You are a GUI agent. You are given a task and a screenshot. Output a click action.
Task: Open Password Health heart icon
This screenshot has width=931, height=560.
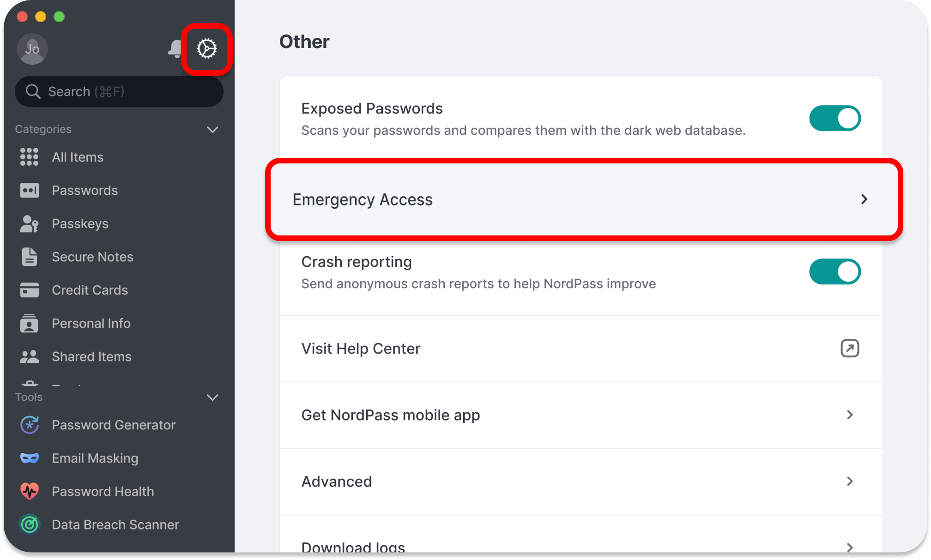(x=30, y=491)
